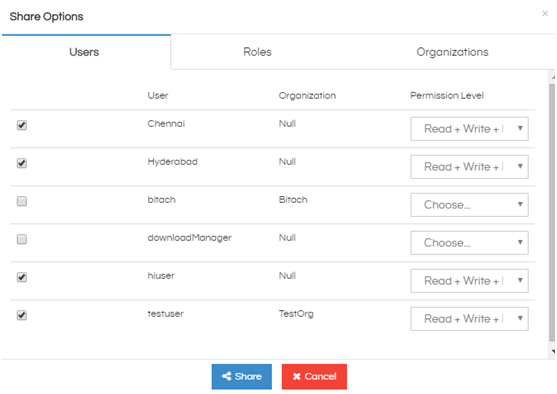Toggle the testuser checkbox

tap(22, 315)
